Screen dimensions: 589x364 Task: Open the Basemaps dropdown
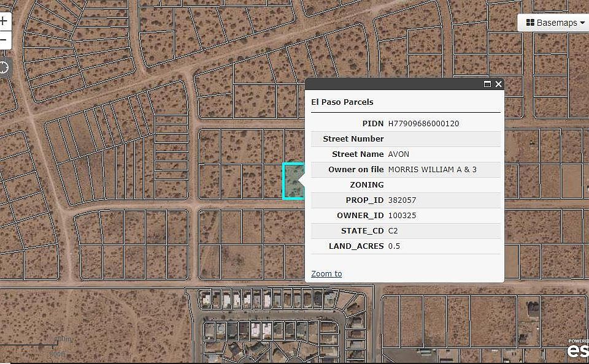pos(553,23)
